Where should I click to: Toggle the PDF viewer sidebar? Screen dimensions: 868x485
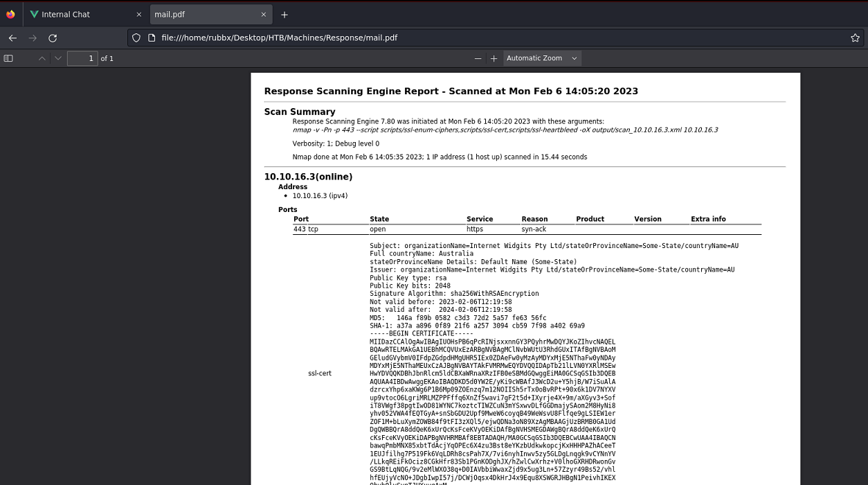pyautogui.click(x=8, y=58)
